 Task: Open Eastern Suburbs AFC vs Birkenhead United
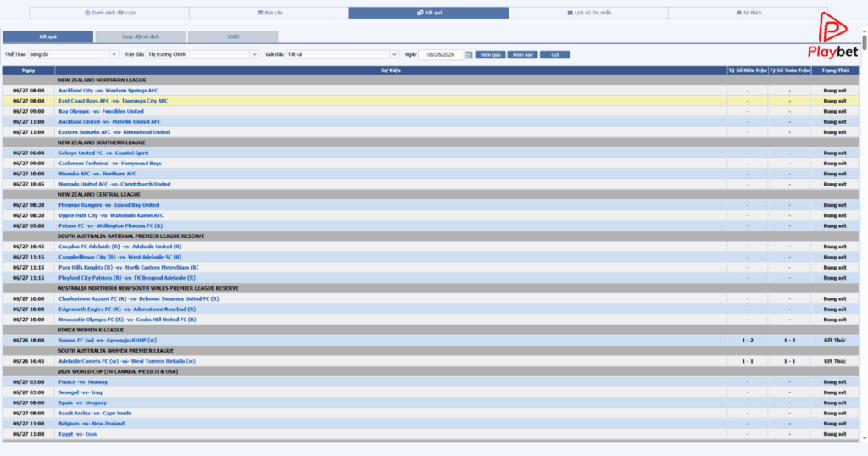(114, 132)
